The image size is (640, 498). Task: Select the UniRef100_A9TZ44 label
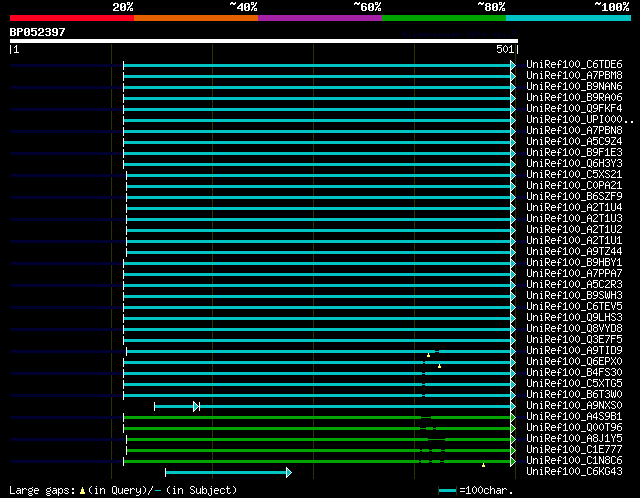(x=574, y=251)
